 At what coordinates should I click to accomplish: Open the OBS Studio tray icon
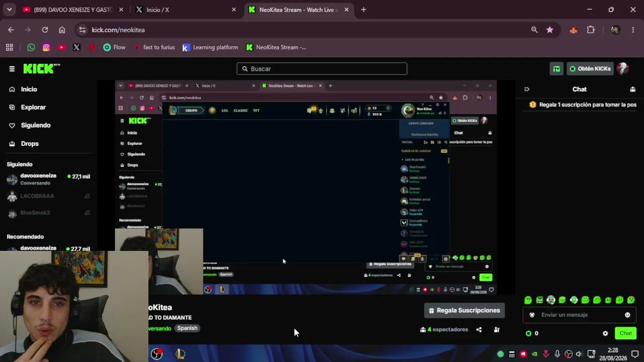coord(568,354)
